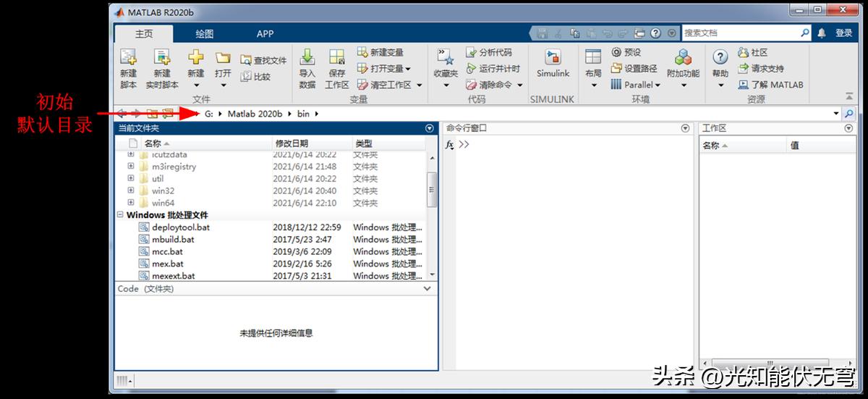
Task: Open the 工作区 panel actions menu
Action: [x=849, y=128]
